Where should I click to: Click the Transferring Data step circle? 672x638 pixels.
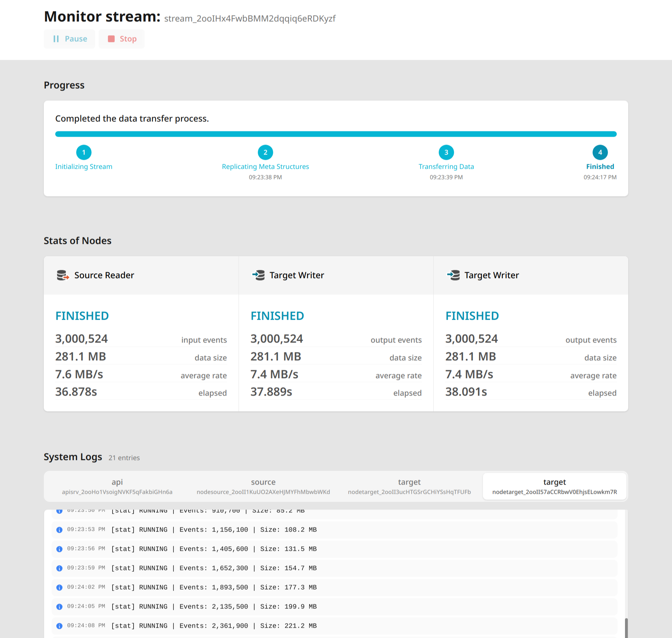(x=446, y=153)
